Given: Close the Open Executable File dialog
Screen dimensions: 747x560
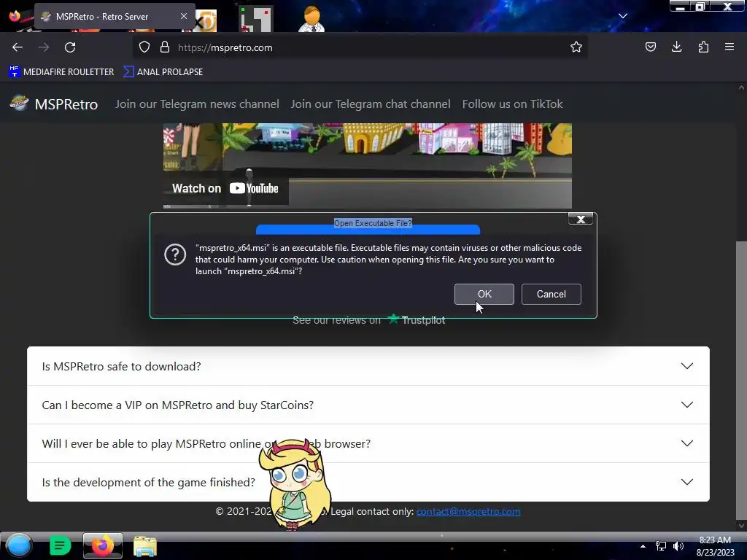Looking at the screenshot, I should tap(580, 219).
